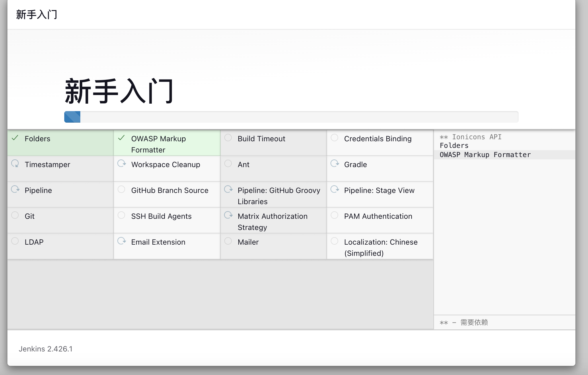
Task: Click the refresh icon next to Gradle
Action: click(x=334, y=163)
